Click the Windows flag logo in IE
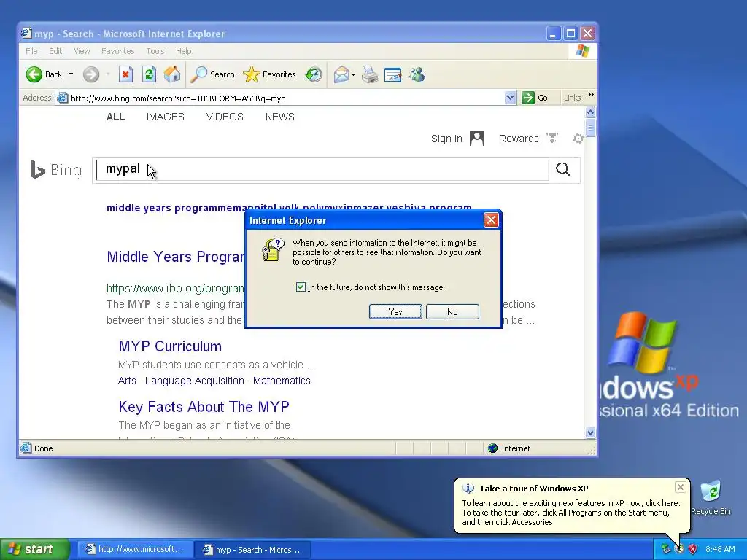Screen dimensions: 747x560 pos(582,51)
